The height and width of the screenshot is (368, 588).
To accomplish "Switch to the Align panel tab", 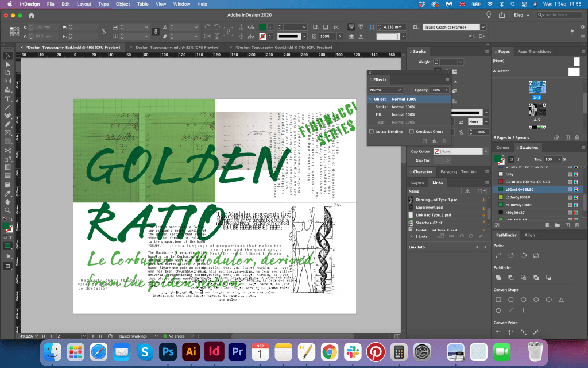I will (529, 235).
